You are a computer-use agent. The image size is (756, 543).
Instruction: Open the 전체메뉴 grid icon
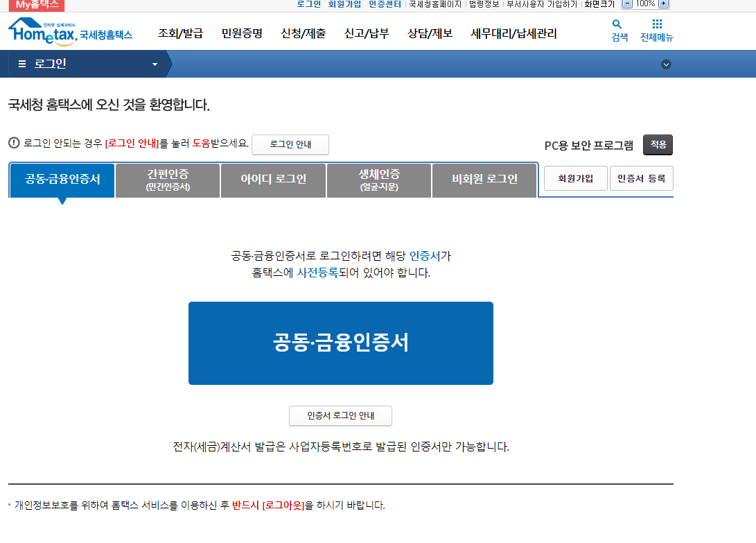(x=657, y=24)
